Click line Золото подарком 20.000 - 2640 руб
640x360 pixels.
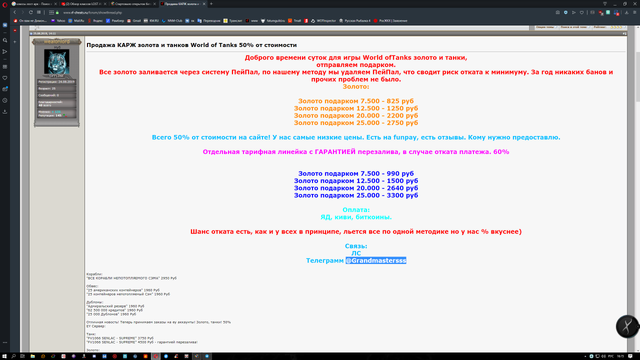coord(356,188)
